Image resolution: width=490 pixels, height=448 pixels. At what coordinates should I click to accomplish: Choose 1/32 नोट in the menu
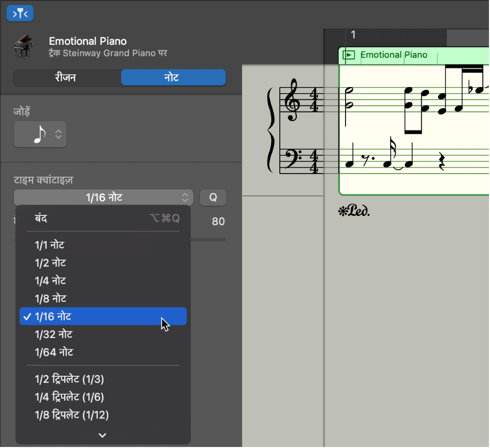click(x=103, y=334)
